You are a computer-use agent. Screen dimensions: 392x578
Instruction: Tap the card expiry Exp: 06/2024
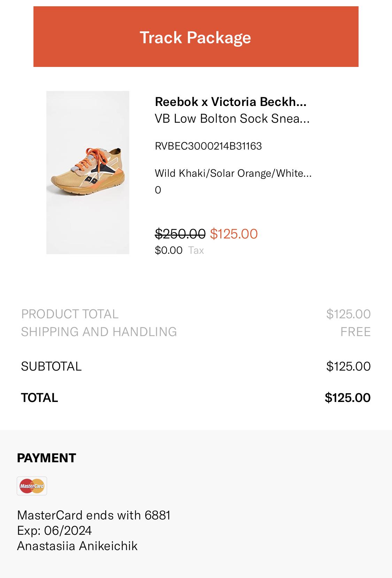tap(54, 530)
